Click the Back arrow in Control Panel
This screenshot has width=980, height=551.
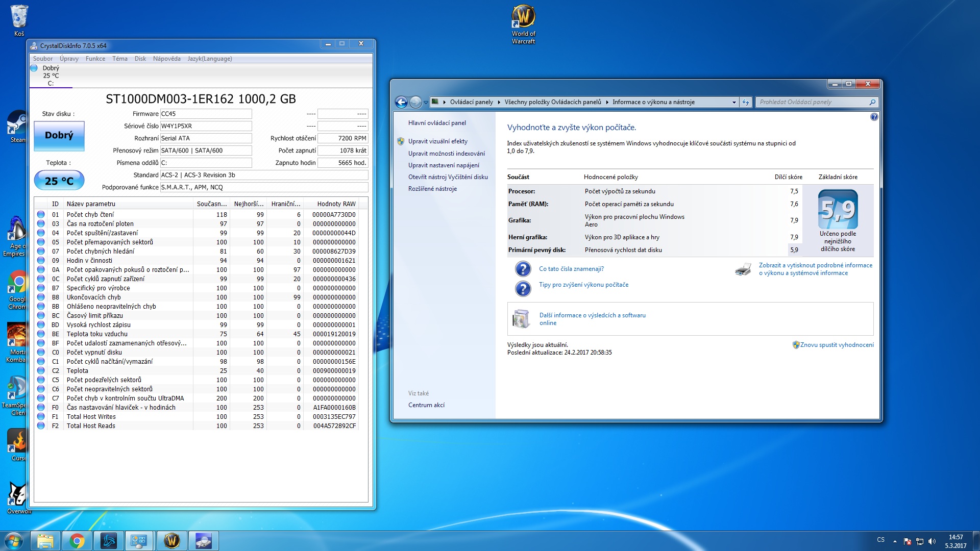(x=402, y=103)
